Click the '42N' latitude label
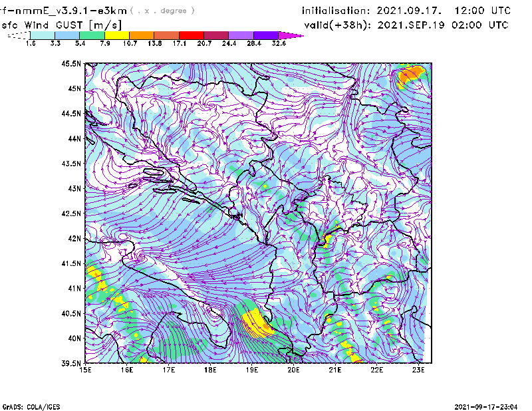 [x=74, y=239]
